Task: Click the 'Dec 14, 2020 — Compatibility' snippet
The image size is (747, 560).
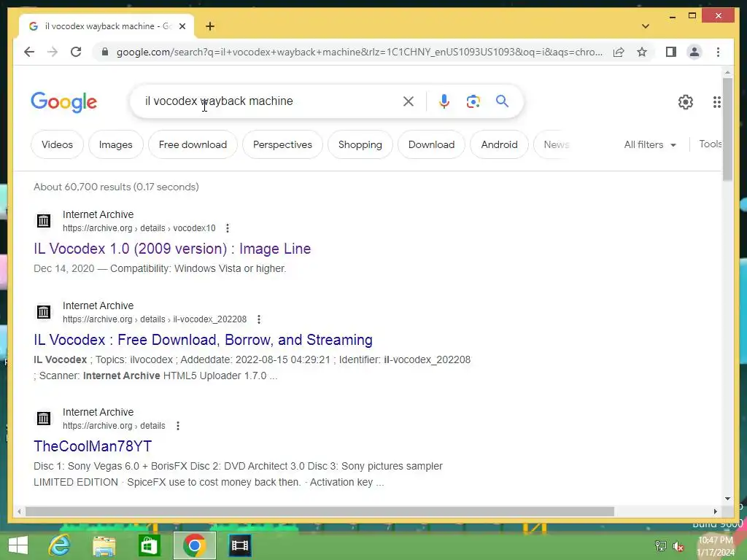Action: pyautogui.click(x=160, y=268)
